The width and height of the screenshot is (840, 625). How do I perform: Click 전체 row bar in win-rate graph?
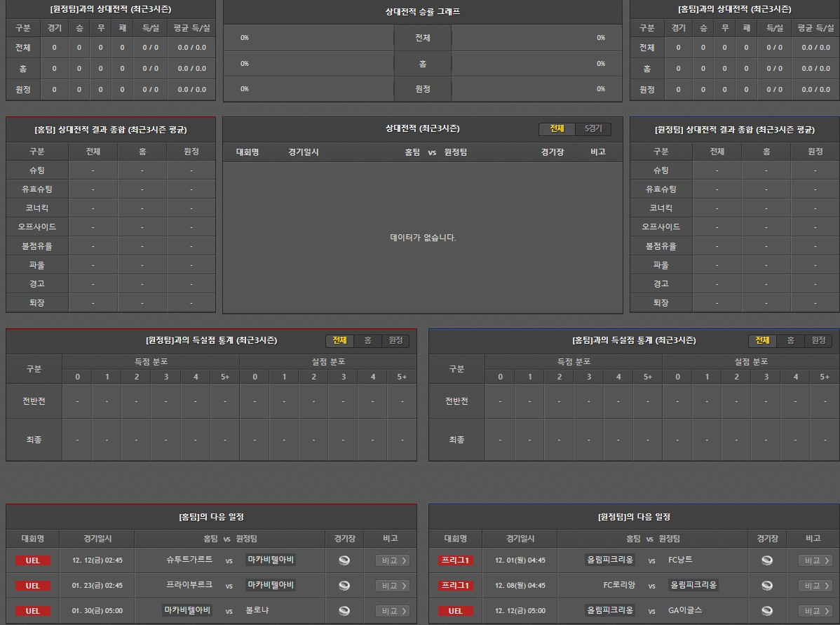click(x=422, y=38)
